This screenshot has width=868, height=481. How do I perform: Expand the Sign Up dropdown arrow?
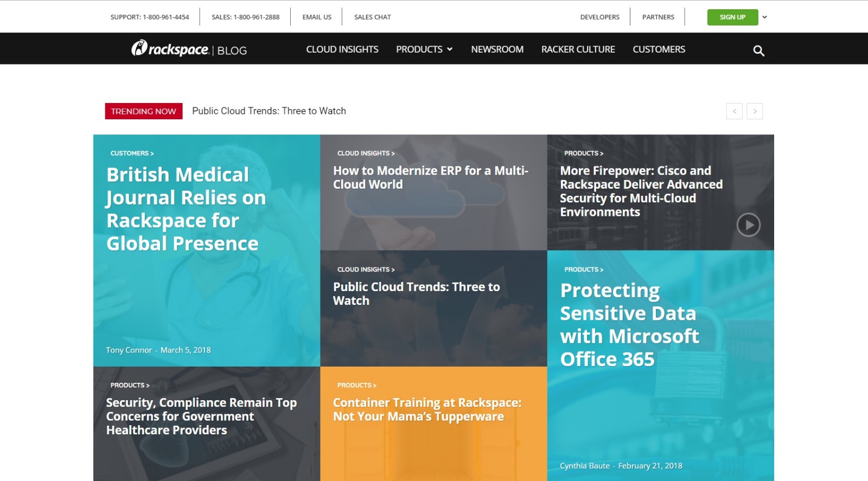click(x=764, y=17)
